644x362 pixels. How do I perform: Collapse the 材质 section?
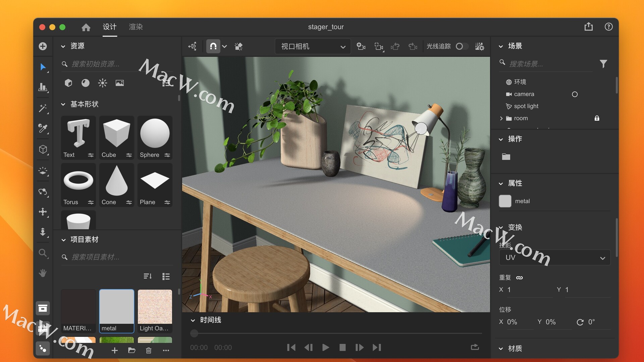(x=501, y=349)
